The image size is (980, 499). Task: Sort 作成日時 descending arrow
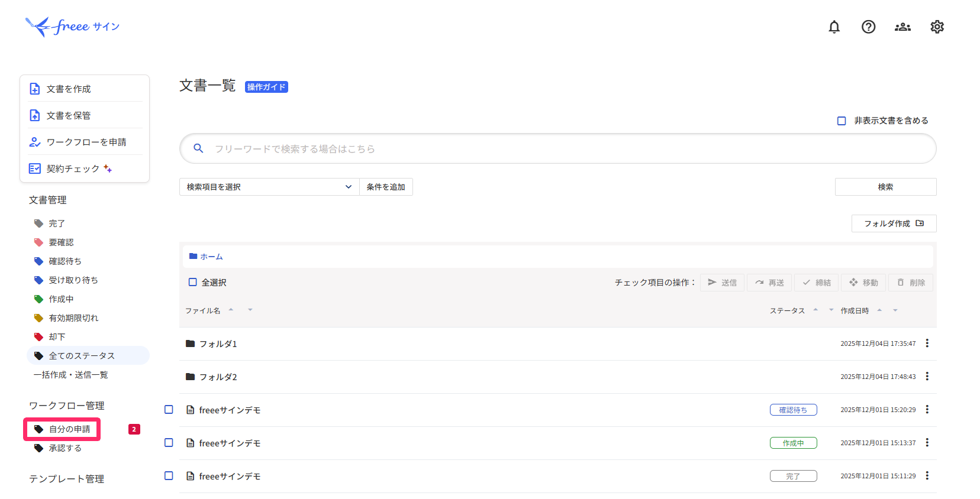[895, 310]
